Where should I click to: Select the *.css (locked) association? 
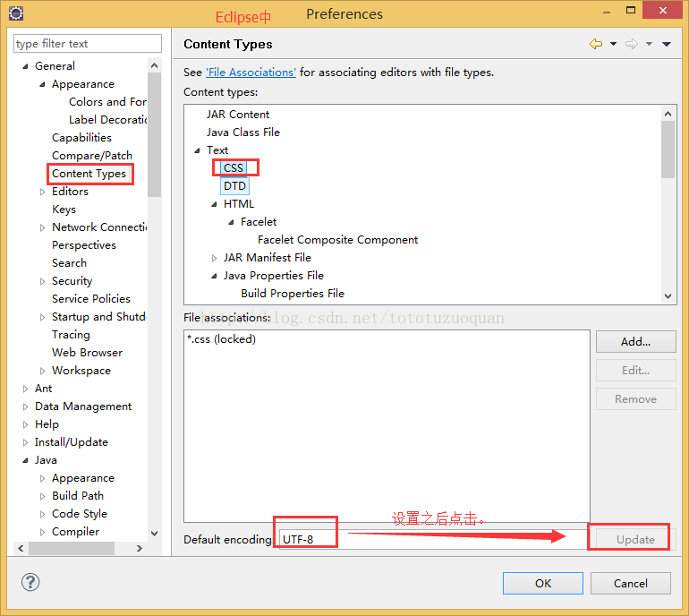pos(222,339)
